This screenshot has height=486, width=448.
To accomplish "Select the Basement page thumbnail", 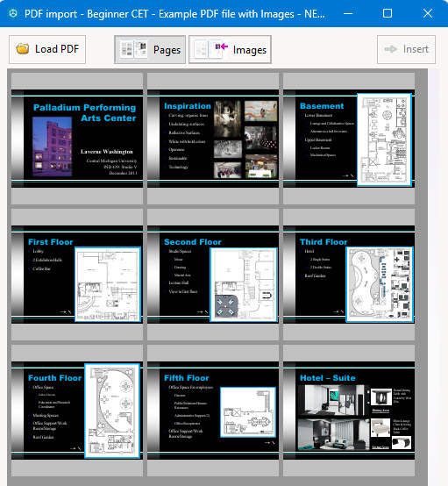I will point(349,139).
